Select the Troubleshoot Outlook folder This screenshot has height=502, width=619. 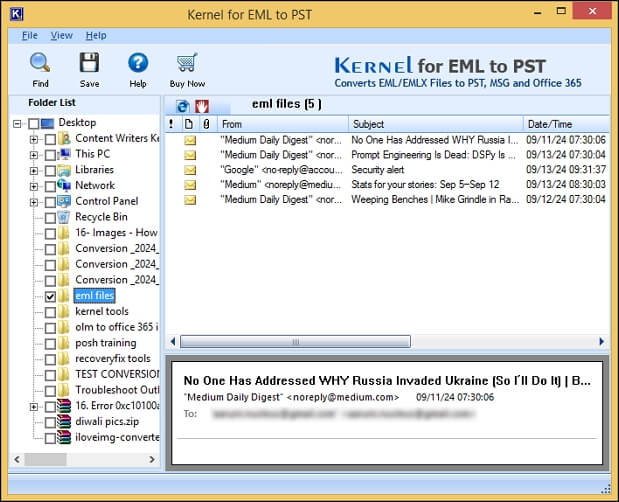click(x=117, y=390)
